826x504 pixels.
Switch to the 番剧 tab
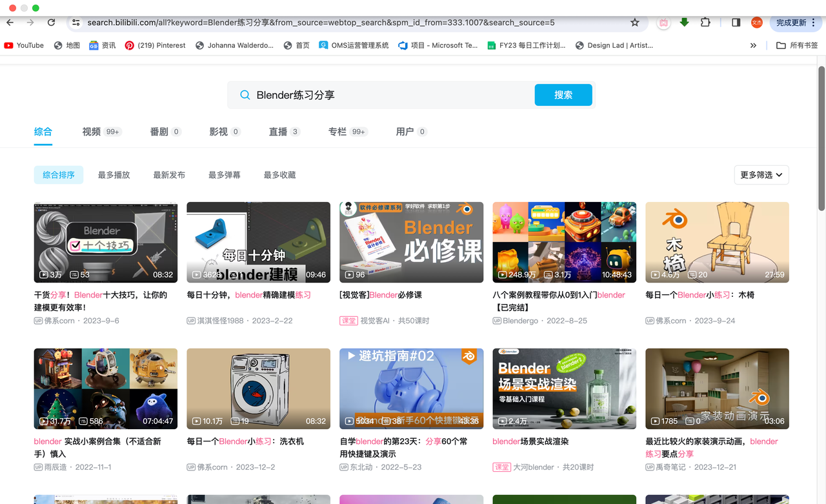tap(166, 132)
